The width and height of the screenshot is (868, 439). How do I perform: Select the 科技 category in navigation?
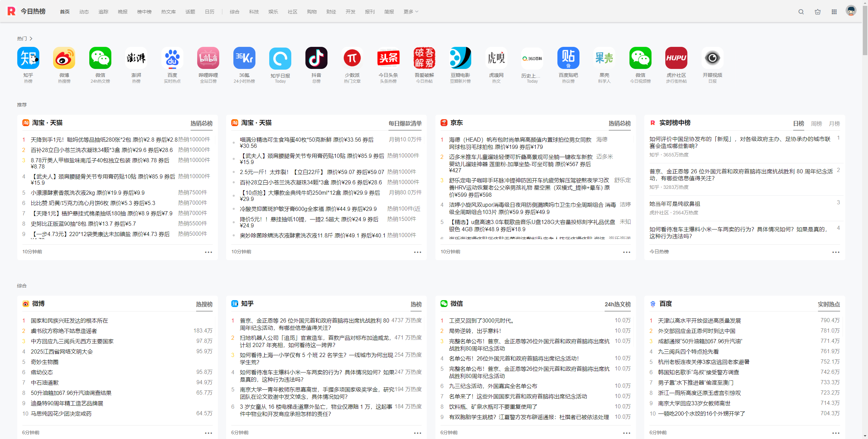tap(254, 12)
